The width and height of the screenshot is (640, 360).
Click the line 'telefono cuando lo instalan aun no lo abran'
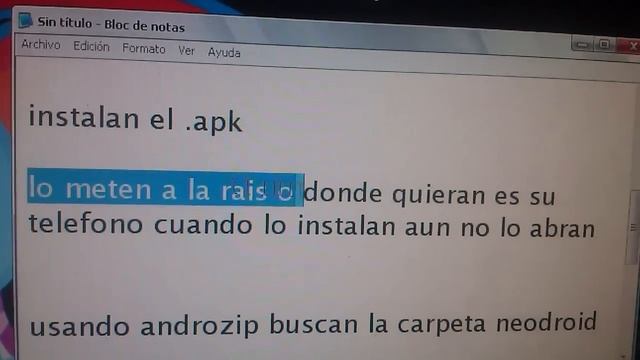pos(312,227)
